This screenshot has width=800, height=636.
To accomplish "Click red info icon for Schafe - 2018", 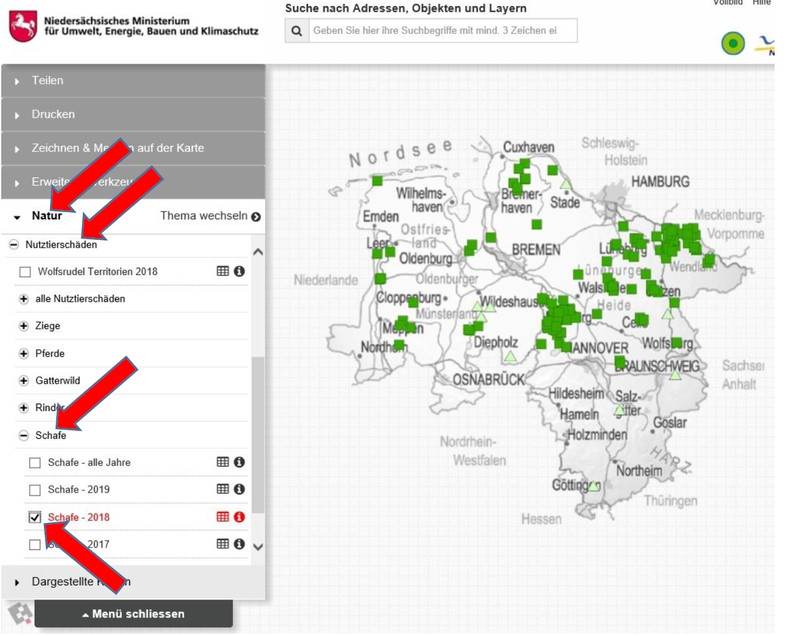I will [x=240, y=517].
